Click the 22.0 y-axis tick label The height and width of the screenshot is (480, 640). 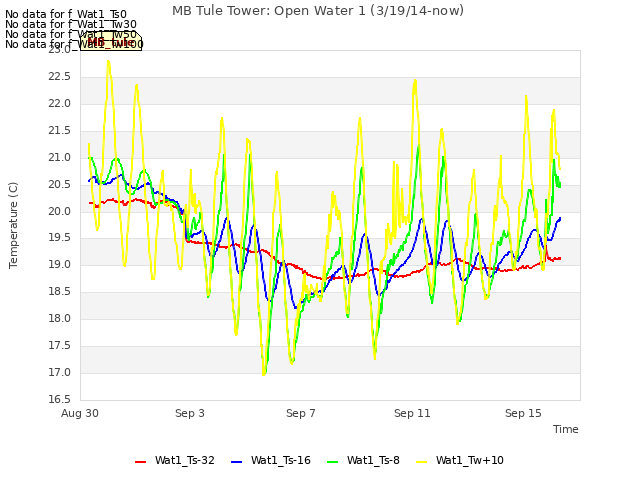(60, 104)
